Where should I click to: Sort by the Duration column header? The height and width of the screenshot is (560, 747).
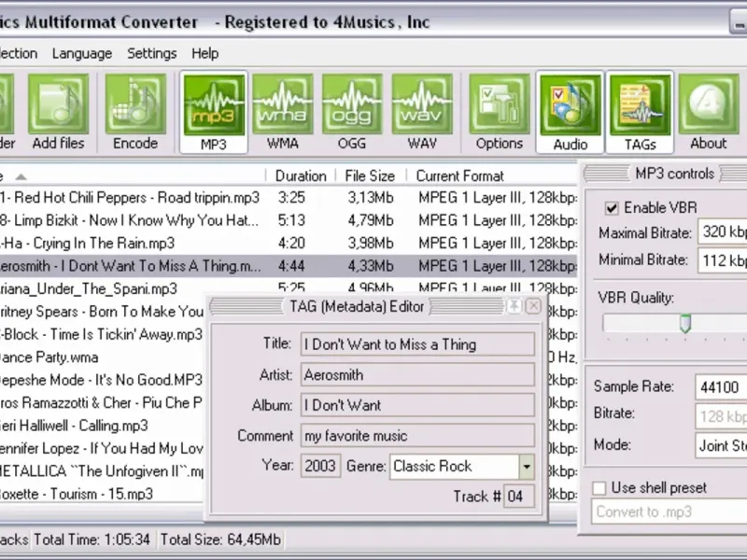(301, 175)
